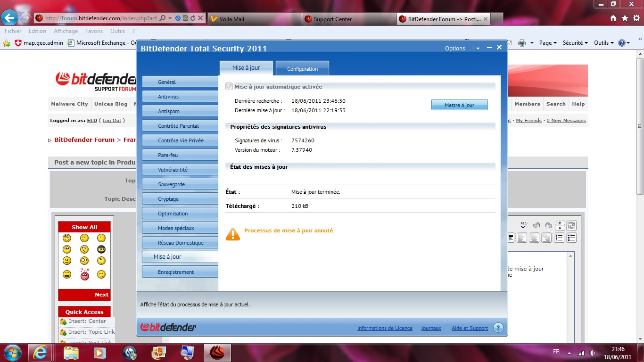Click the align center icon in the forum editor

[534, 238]
